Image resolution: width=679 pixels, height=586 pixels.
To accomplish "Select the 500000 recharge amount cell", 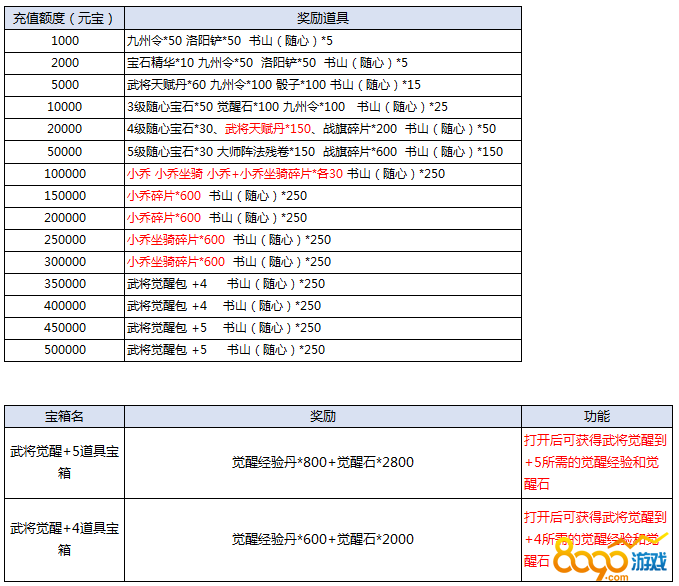I will point(64,350).
